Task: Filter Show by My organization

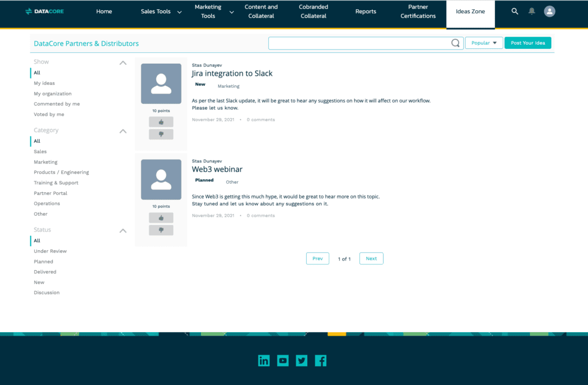Action: pos(52,94)
